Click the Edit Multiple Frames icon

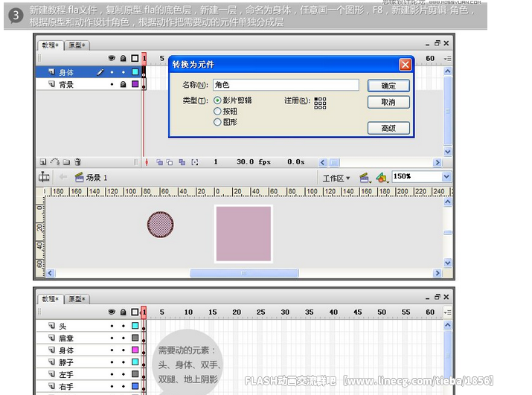[182, 162]
